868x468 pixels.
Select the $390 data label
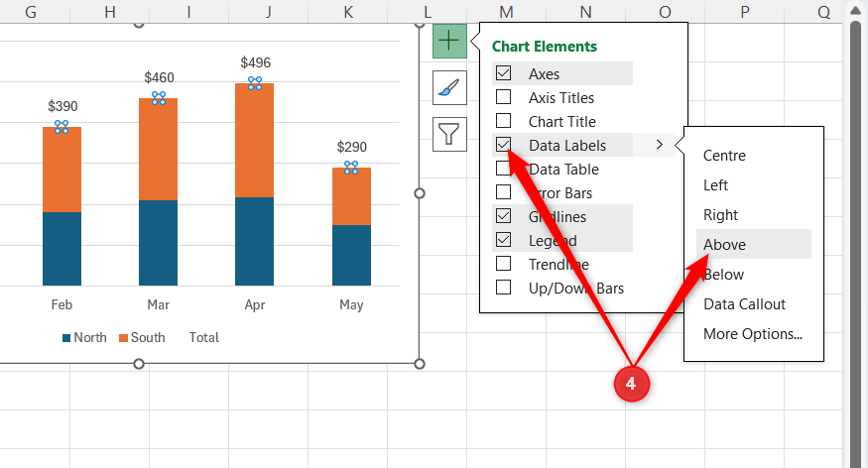(x=62, y=106)
